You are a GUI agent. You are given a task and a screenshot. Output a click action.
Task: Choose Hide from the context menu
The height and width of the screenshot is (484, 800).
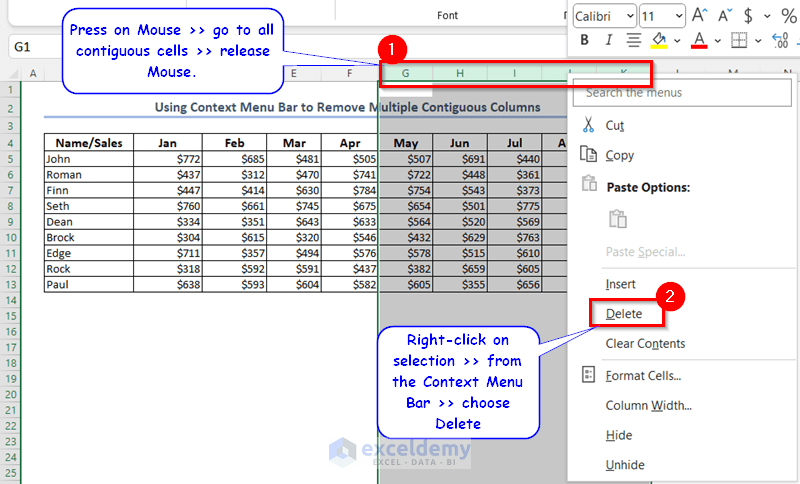click(x=618, y=435)
